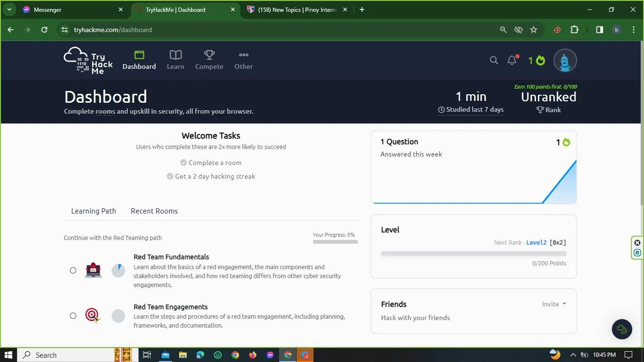Toggle the browser side panel
Viewport: 644px width, 362px height.
coord(599,30)
